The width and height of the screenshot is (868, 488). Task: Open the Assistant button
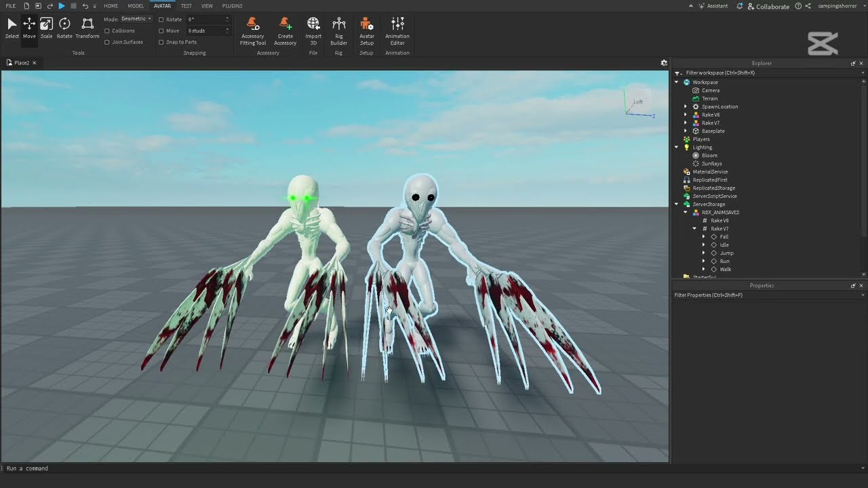pos(713,6)
